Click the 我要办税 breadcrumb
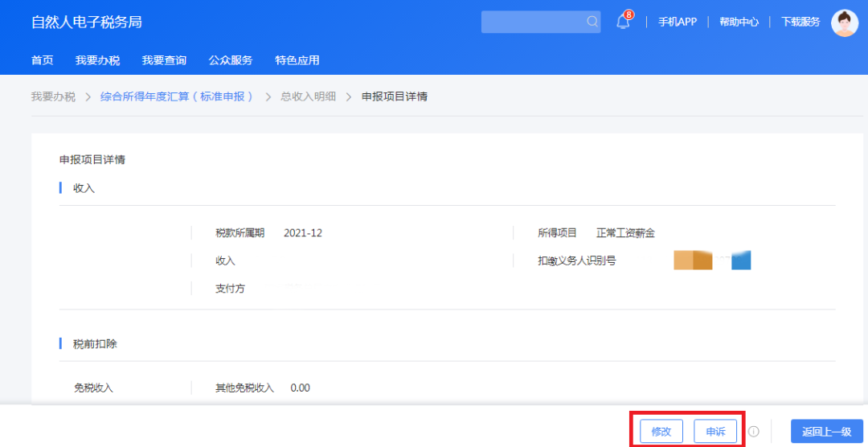868x447 pixels. pyautogui.click(x=53, y=97)
